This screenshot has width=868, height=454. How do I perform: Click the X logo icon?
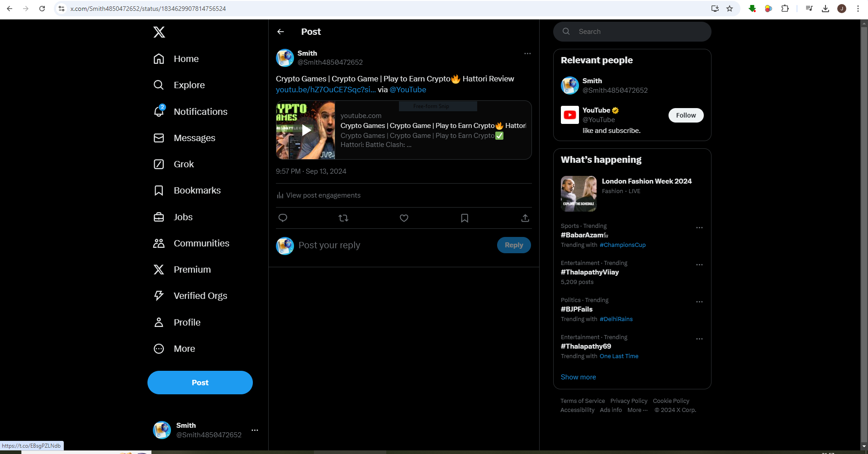coord(159,32)
